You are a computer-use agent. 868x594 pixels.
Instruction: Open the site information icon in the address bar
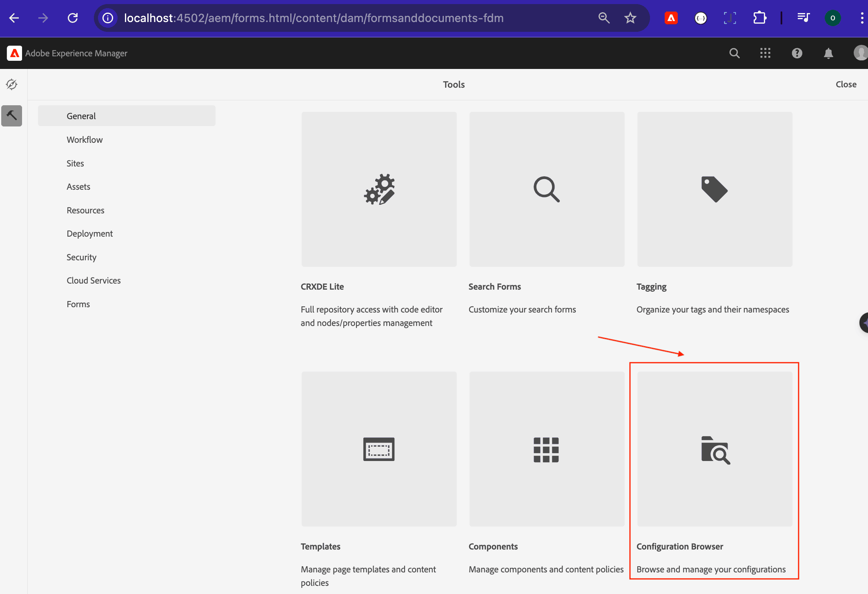point(108,18)
